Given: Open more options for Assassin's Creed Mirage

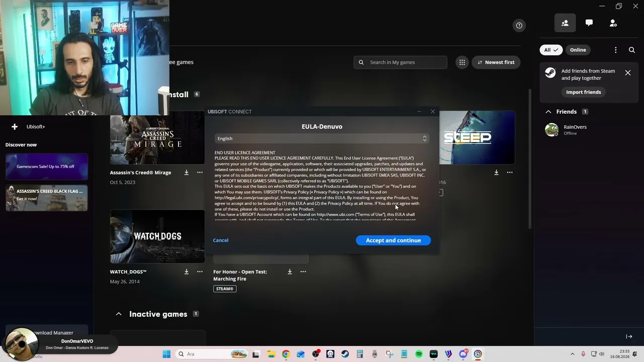Looking at the screenshot, I should [x=200, y=172].
